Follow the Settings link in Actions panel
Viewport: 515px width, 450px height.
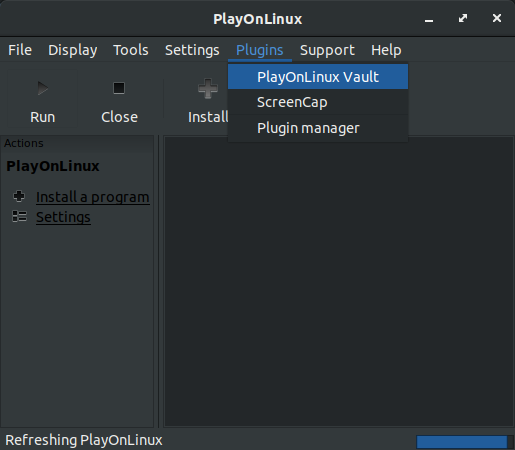(63, 217)
